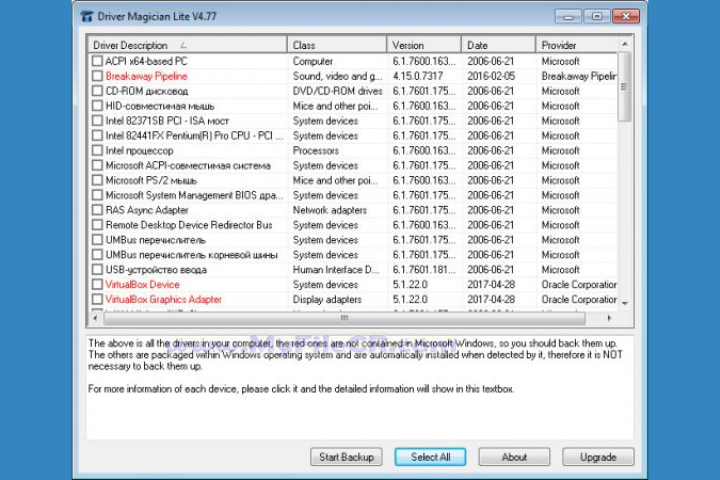
Task: Click the Processors class cell
Action: click(315, 150)
